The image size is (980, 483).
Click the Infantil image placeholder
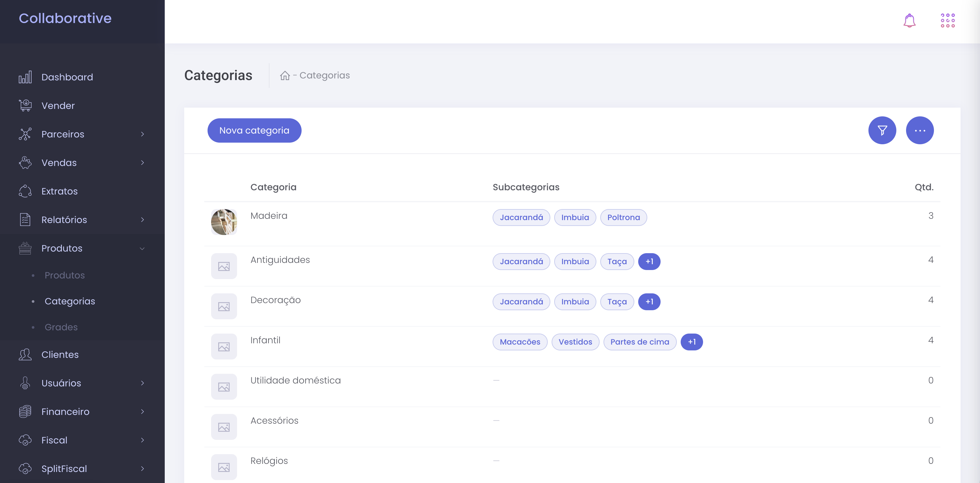[224, 347]
